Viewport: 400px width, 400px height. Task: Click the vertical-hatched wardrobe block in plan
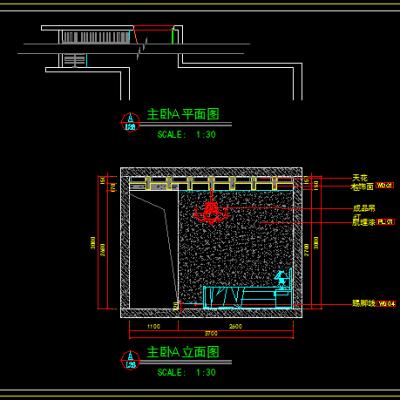click(96, 38)
